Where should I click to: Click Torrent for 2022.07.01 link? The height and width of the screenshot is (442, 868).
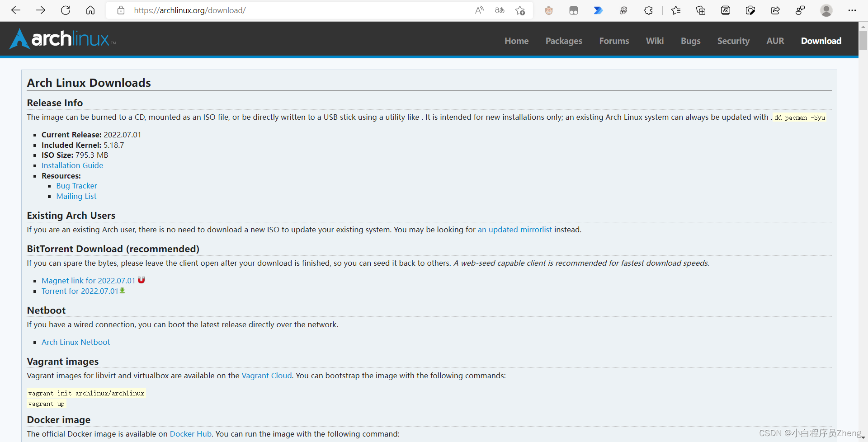pyautogui.click(x=80, y=291)
